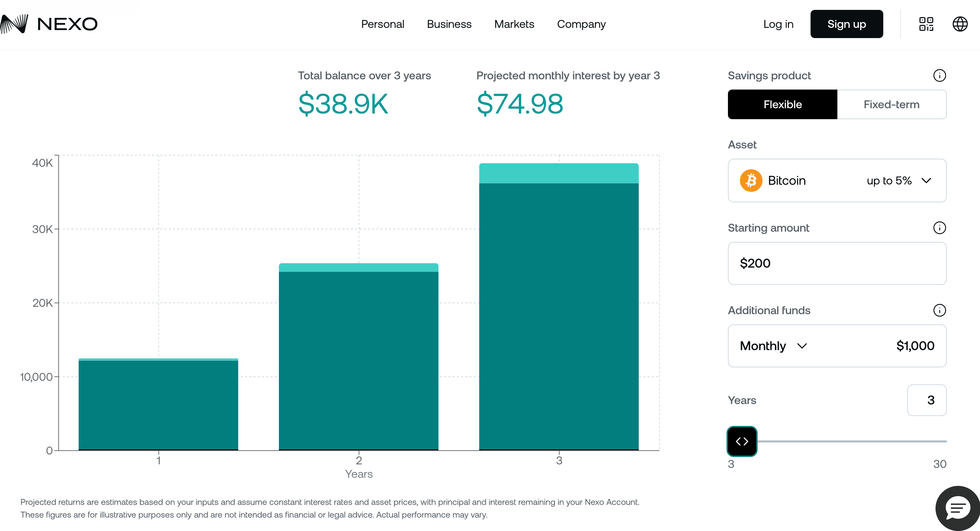
Task: Click the Additional funds info icon
Action: point(939,310)
